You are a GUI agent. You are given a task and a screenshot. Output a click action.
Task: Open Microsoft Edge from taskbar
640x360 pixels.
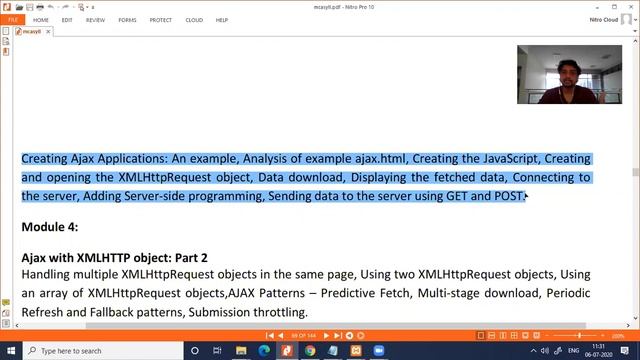point(264,351)
